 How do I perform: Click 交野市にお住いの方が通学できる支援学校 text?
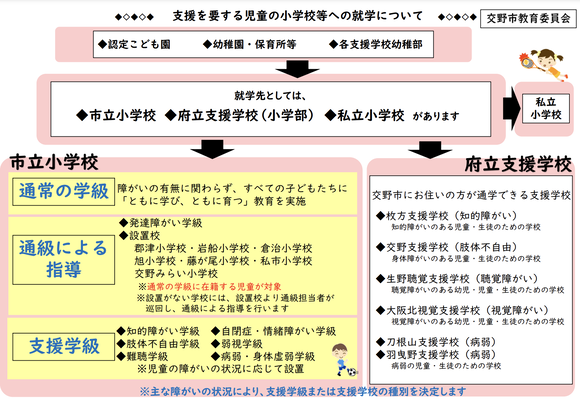pyautogui.click(x=471, y=195)
